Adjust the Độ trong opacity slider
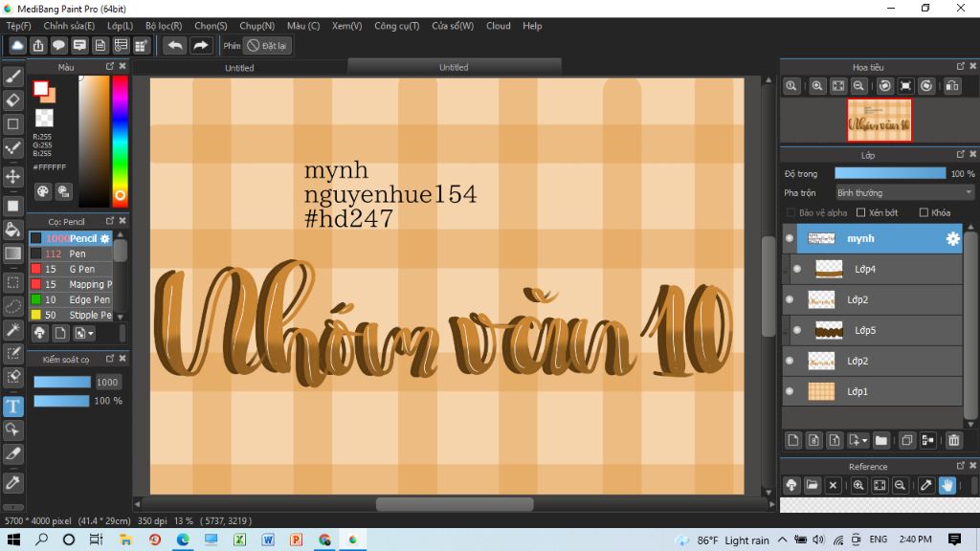The width and height of the screenshot is (980, 551). pos(890,174)
